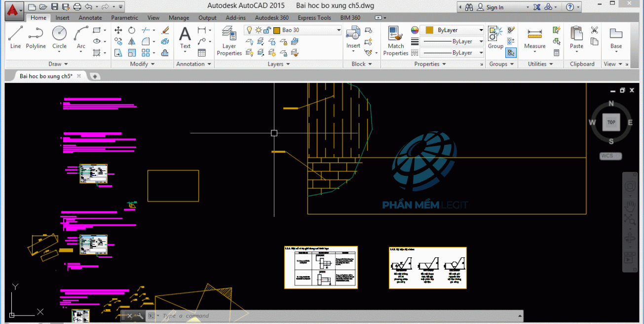Viewport: 644px width, 324px height.
Task: Click the N direction on the ViewCube compass
Action: 611,104
